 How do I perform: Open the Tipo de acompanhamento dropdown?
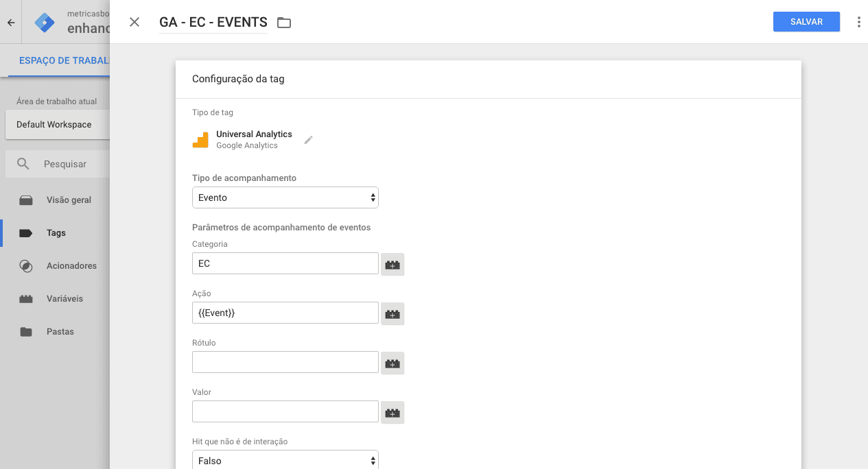[x=285, y=197]
